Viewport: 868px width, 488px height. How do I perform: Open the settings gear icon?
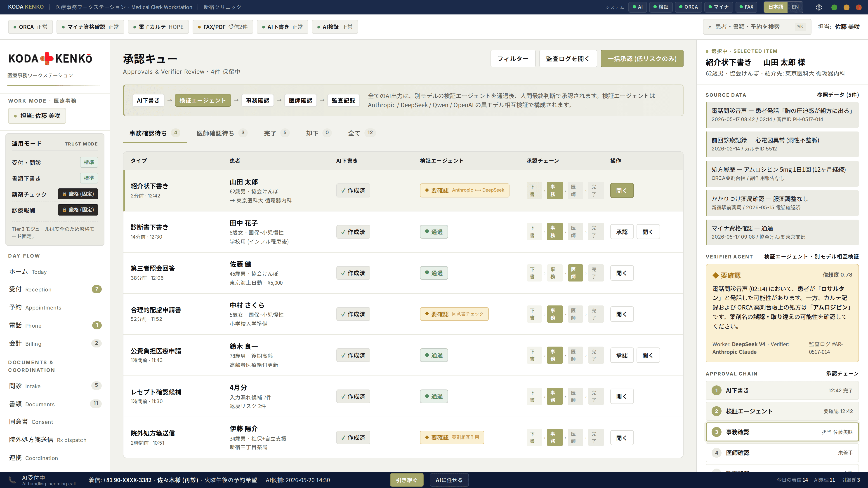point(819,7)
